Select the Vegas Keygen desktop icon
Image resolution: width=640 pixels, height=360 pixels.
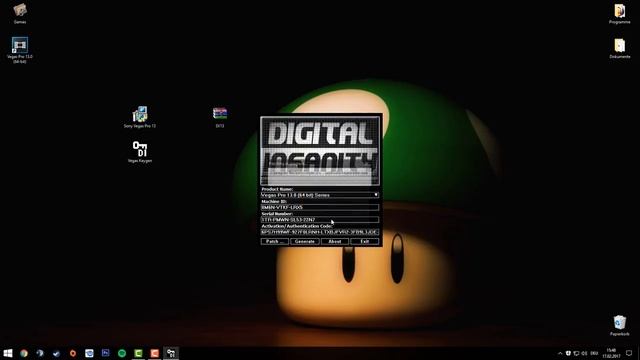tap(140, 152)
